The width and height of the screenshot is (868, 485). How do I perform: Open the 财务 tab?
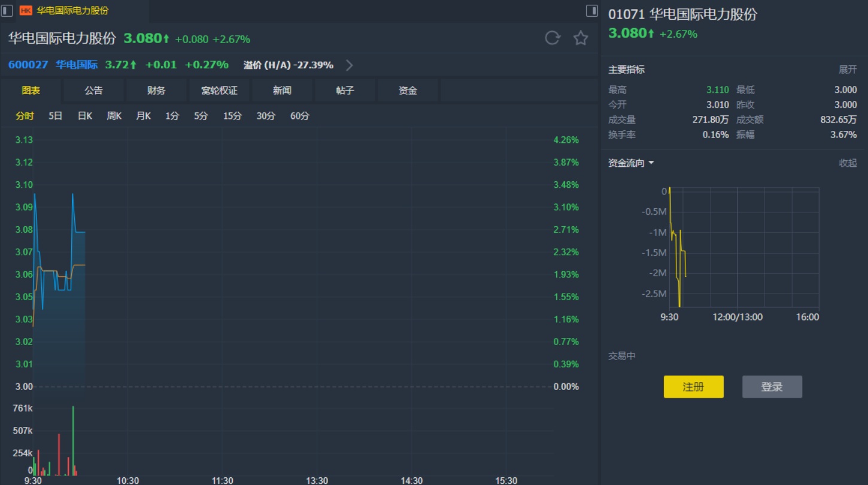click(x=156, y=90)
